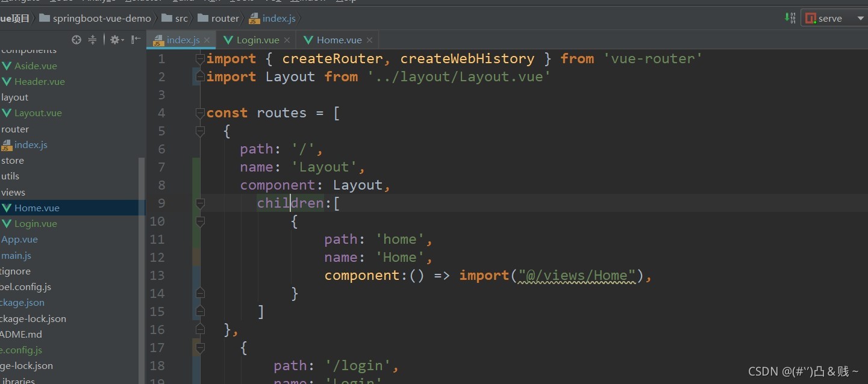Click the collapse all icon in project panel
The width and height of the screenshot is (868, 384).
tap(92, 40)
